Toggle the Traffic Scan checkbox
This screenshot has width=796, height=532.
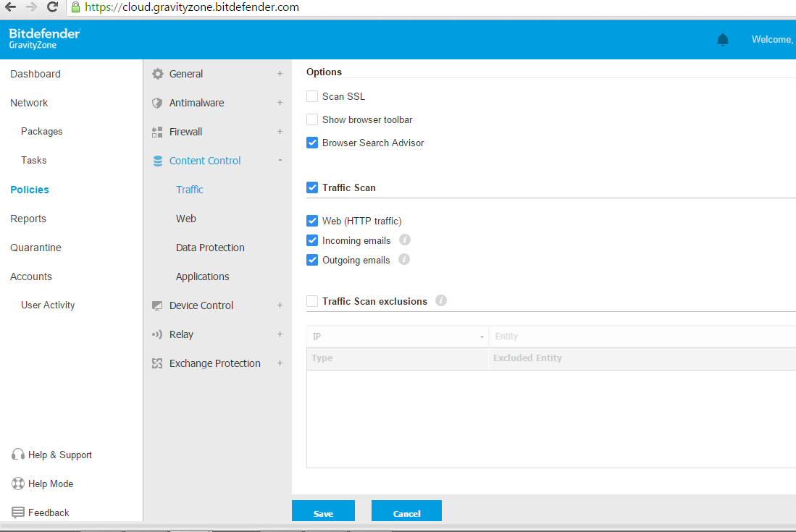coord(312,187)
